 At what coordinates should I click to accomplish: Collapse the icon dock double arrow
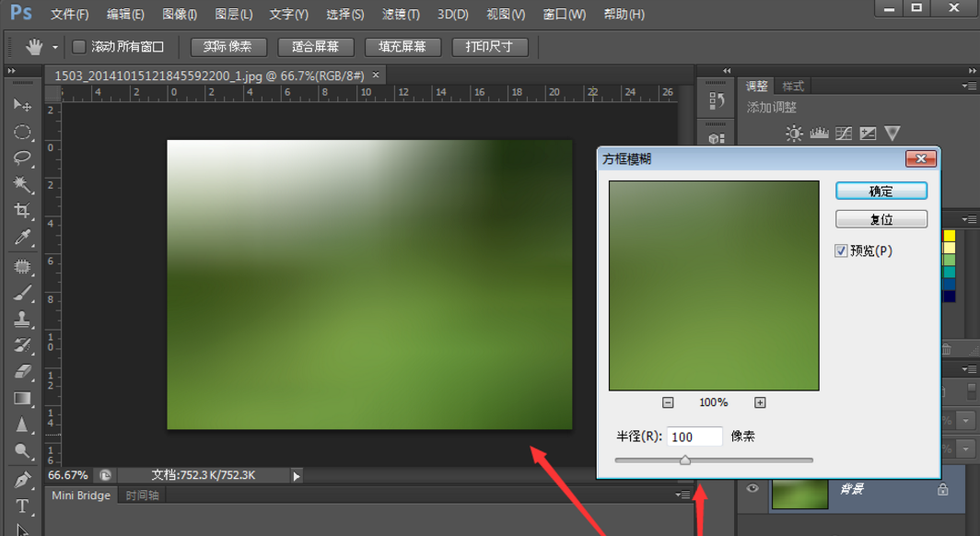point(726,71)
